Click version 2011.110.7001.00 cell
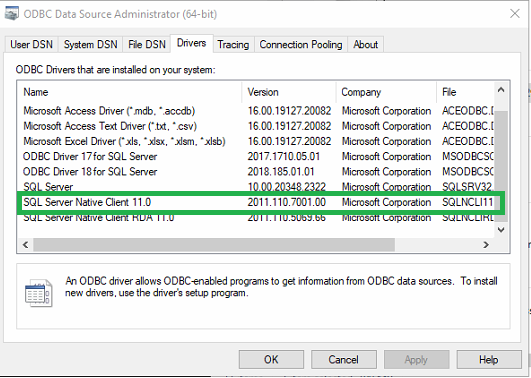The height and width of the screenshot is (378, 531). (286, 202)
